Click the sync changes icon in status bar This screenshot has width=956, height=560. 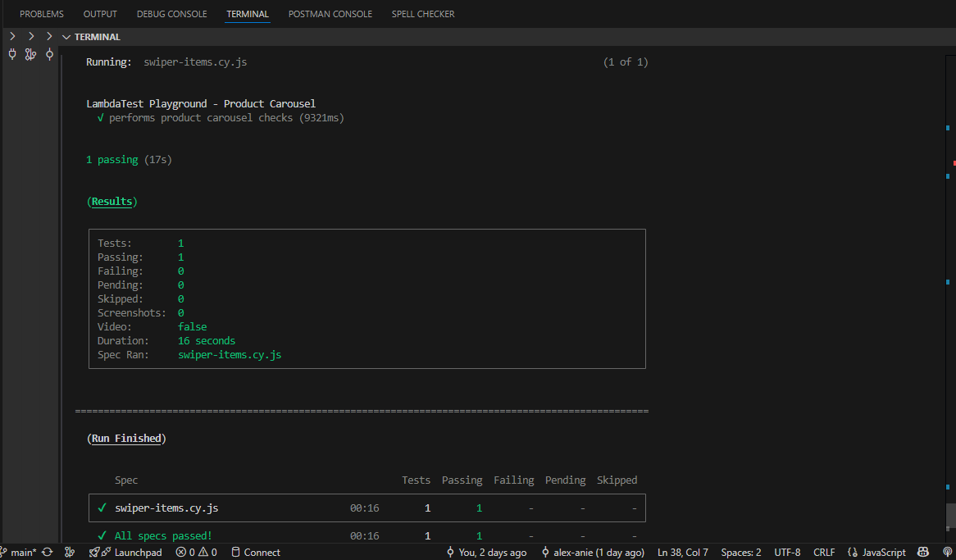(x=47, y=552)
